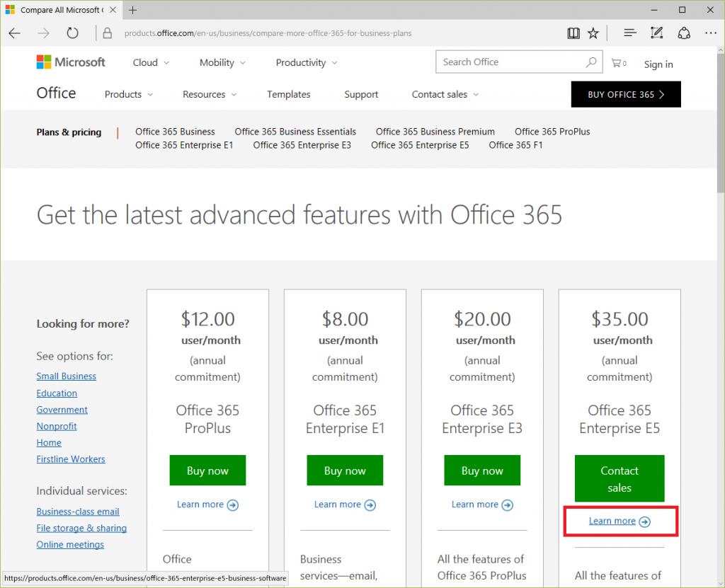Add page to favorites star
The height and width of the screenshot is (588, 725).
pyautogui.click(x=593, y=33)
